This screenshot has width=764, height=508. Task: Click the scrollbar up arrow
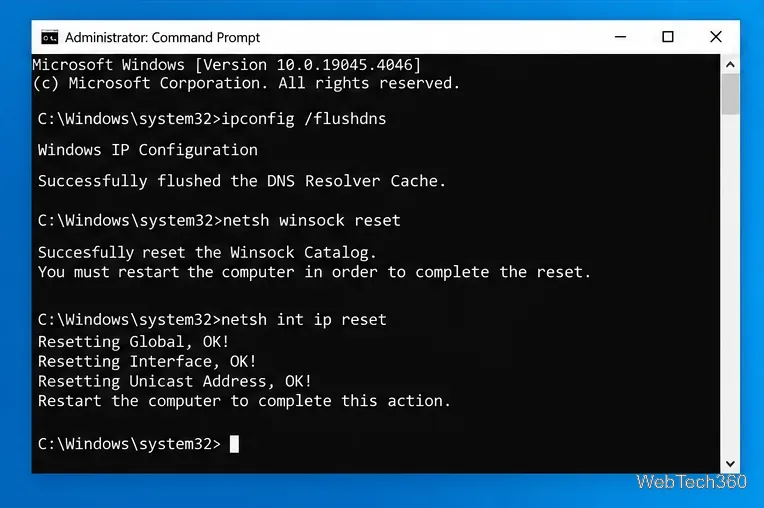[x=730, y=64]
